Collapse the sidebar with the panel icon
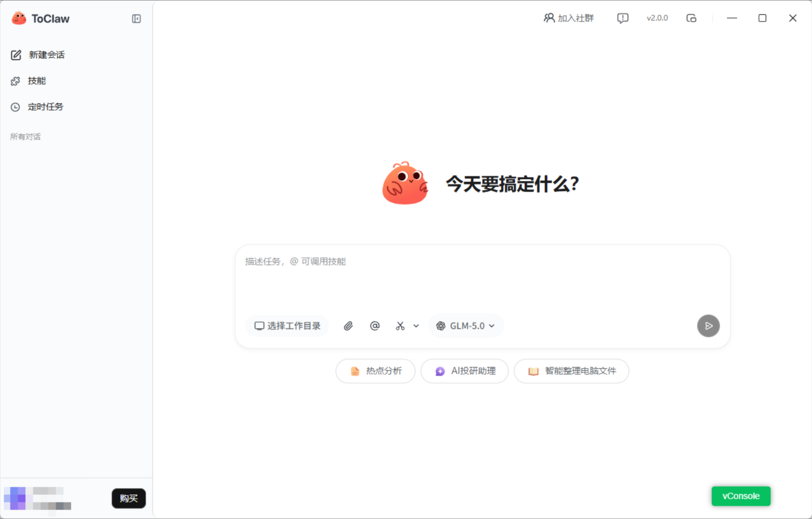 coord(136,19)
